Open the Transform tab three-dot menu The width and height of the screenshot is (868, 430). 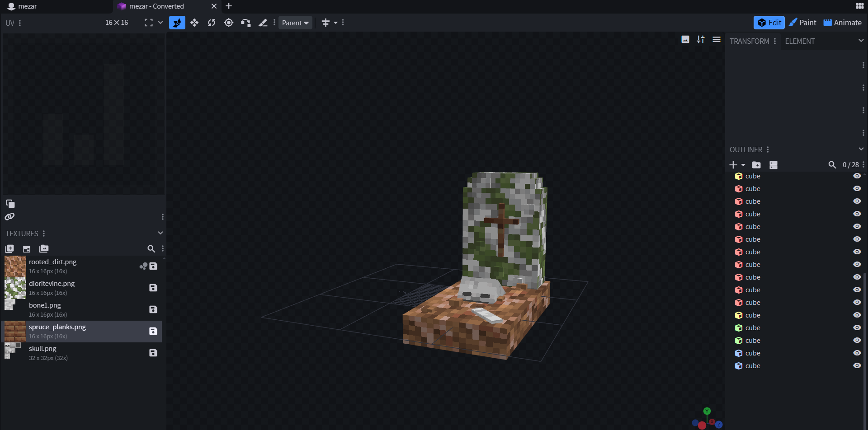point(775,41)
